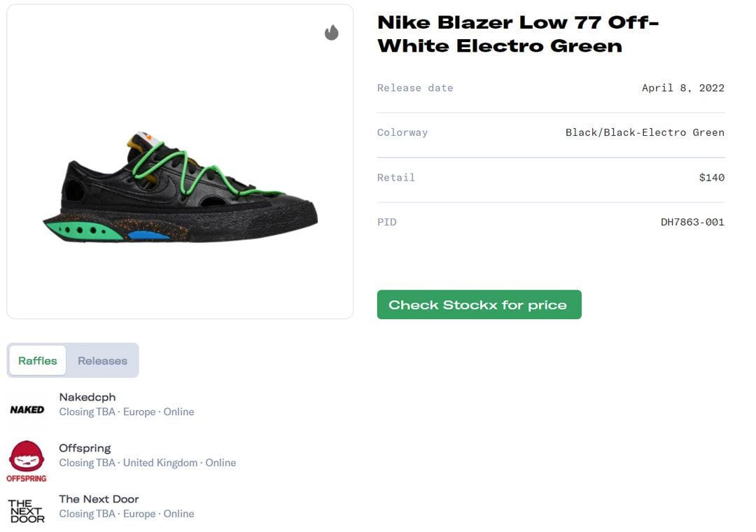The image size is (756, 532).
Task: Click the Release date label
Action: [x=415, y=87]
